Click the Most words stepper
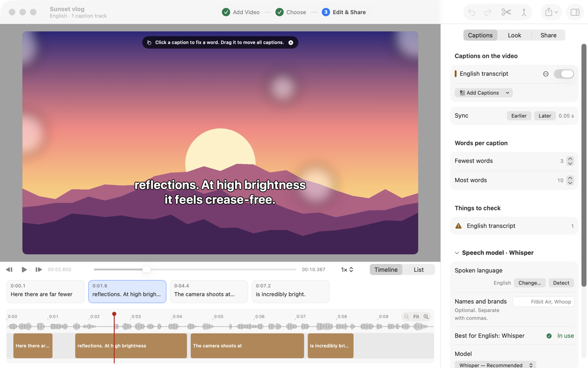 (570, 181)
